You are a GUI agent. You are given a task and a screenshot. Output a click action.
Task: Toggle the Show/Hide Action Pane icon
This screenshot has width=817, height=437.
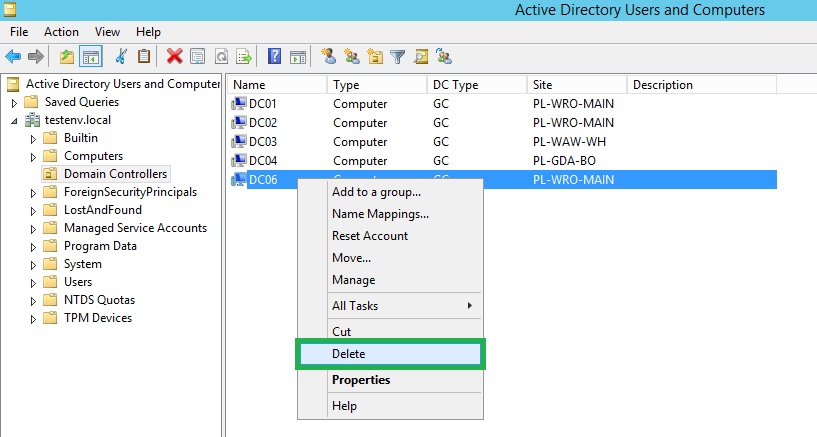(x=298, y=57)
